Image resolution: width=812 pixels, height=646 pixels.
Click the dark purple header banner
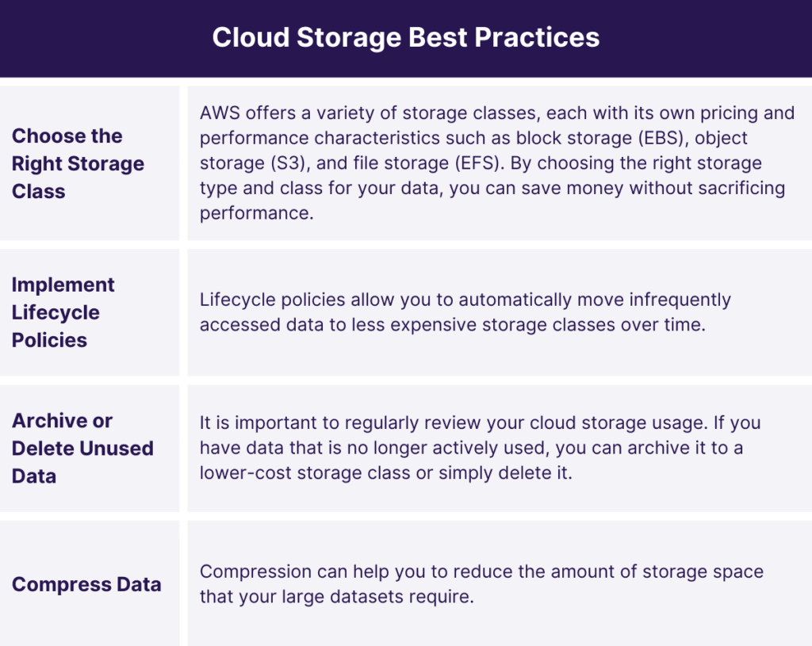tap(406, 38)
